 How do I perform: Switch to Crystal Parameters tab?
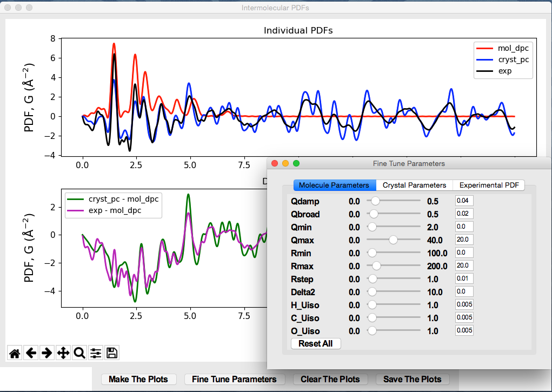click(x=414, y=185)
